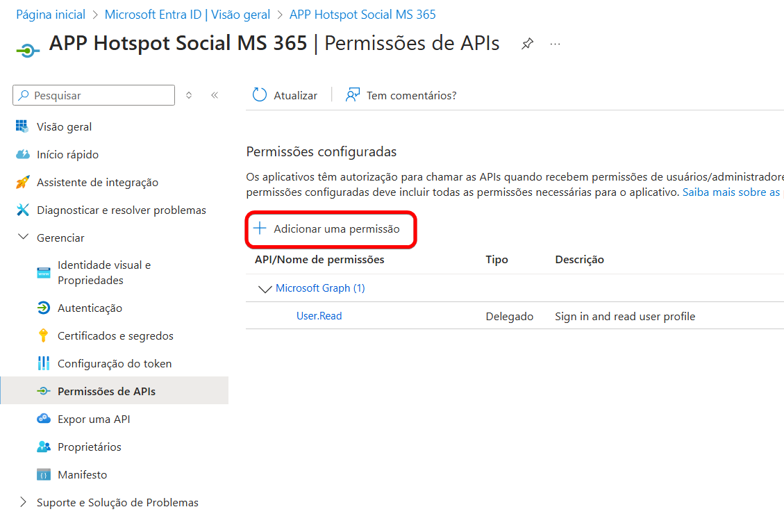Click the Expor uma API cloud icon
Viewport: 784px width, 532px height.
(44, 419)
